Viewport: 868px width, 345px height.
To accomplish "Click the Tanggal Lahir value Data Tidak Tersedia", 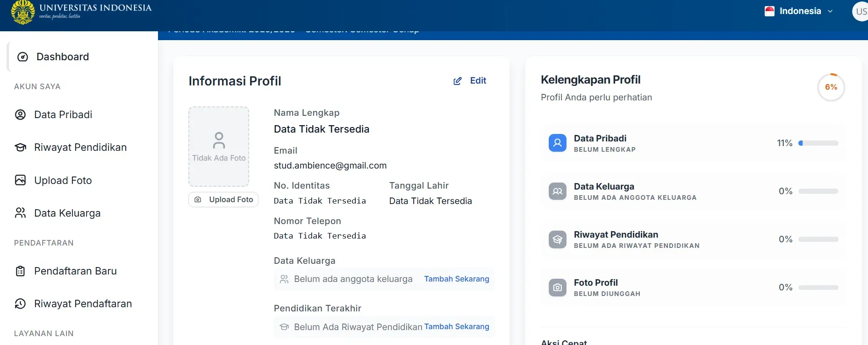I will [430, 201].
